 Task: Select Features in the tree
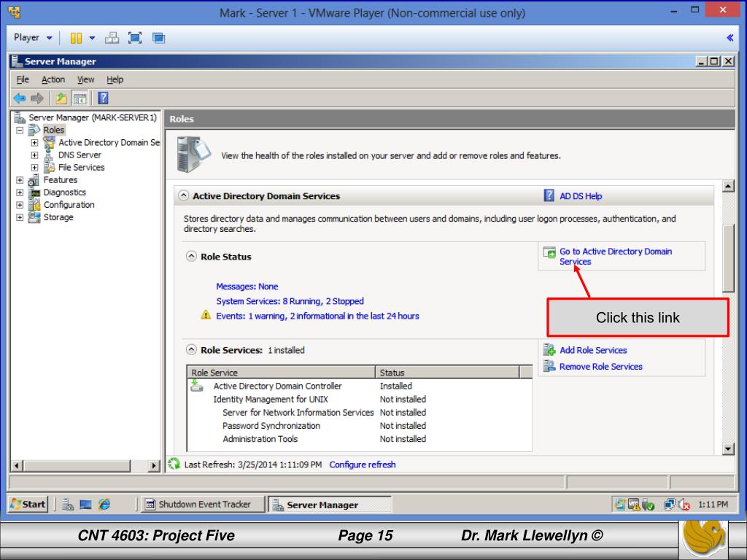[x=61, y=179]
